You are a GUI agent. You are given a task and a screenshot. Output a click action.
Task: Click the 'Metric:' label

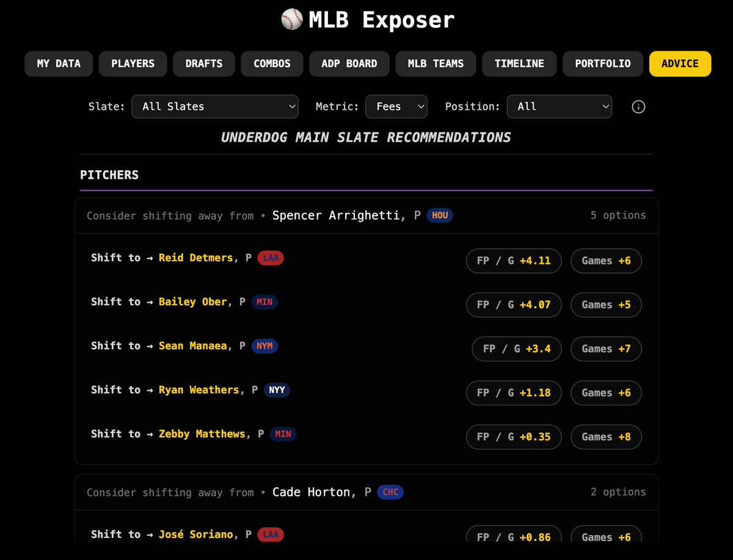337,106
